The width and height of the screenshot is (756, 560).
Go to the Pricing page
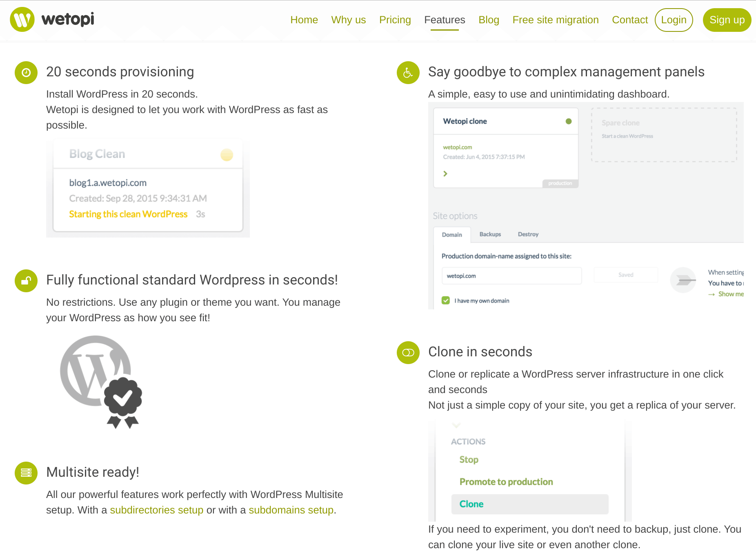click(395, 20)
